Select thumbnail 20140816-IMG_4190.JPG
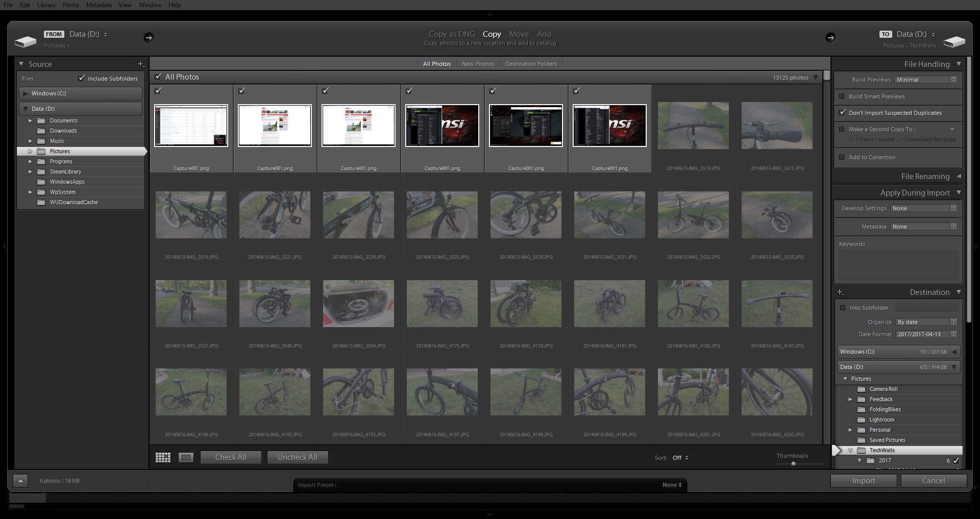 click(191, 392)
